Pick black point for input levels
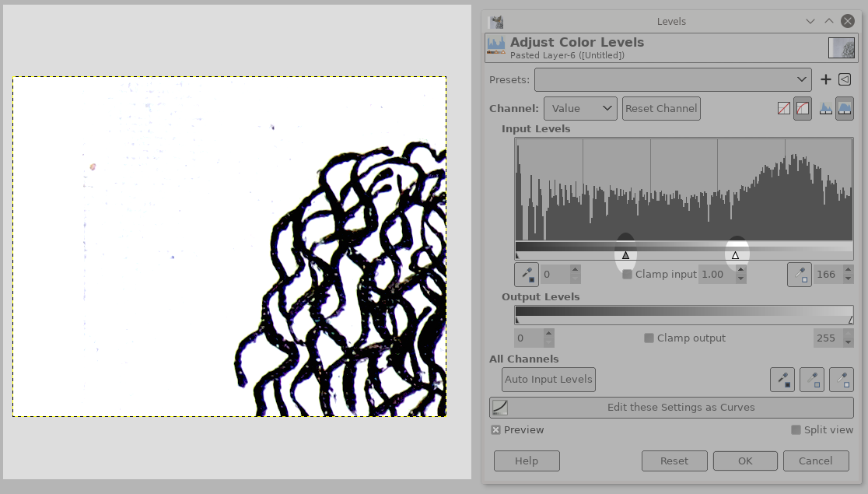 tap(527, 274)
